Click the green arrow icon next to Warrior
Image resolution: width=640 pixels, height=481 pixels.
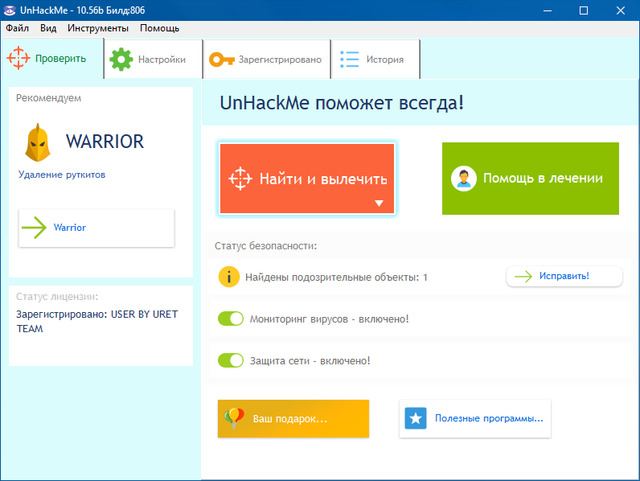[35, 228]
